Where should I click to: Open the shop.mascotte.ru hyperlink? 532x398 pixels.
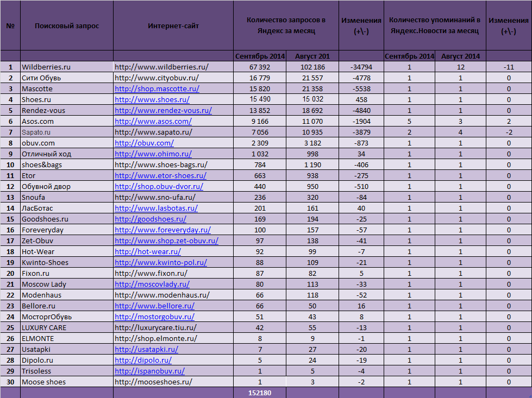pyautogui.click(x=157, y=89)
